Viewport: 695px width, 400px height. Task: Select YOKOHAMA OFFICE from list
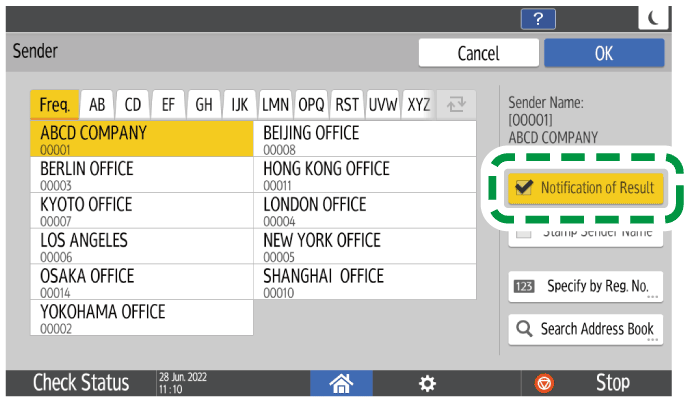141,318
